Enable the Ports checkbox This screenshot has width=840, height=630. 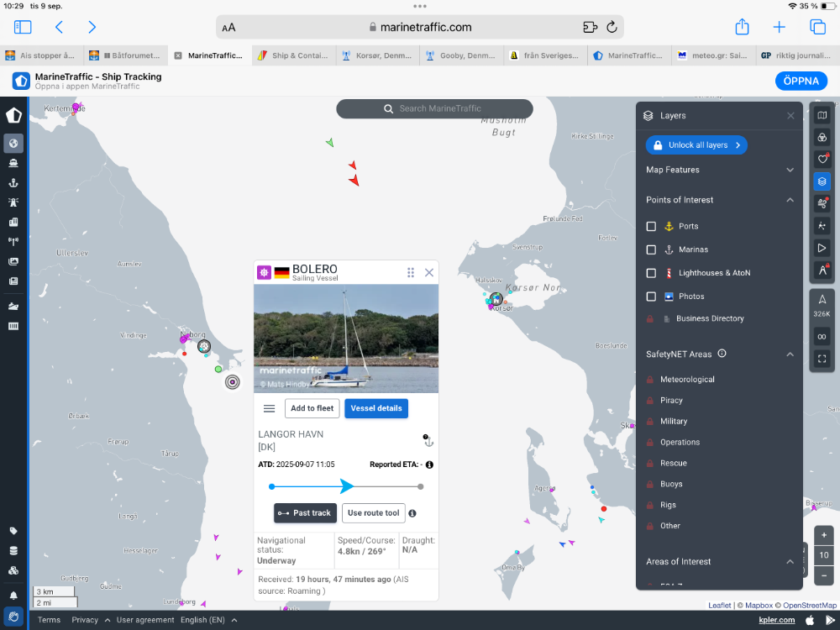651,226
